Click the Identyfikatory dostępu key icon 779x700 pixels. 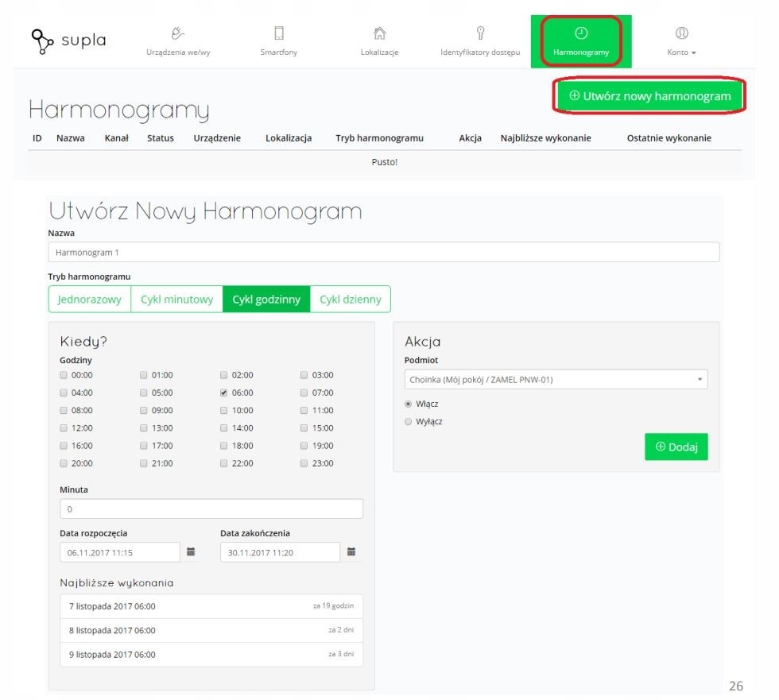click(x=480, y=33)
